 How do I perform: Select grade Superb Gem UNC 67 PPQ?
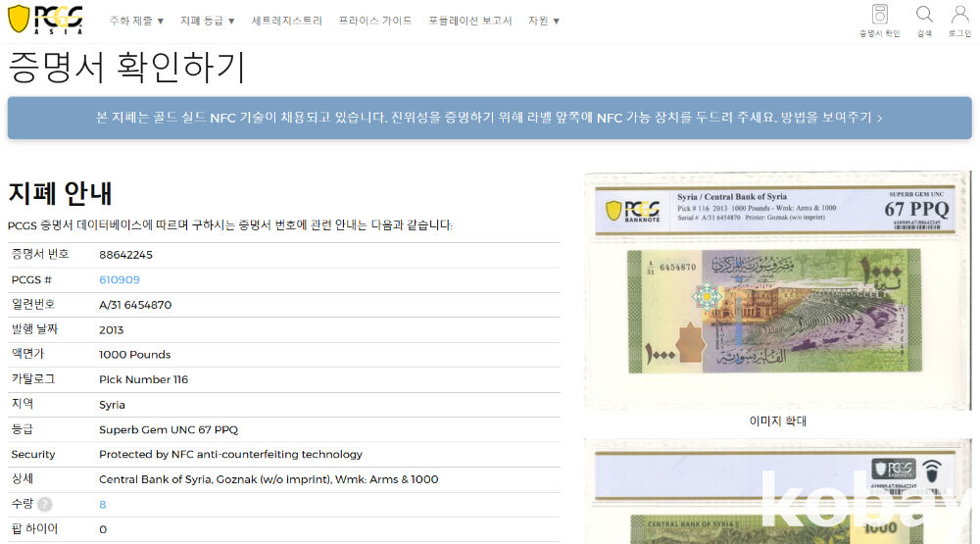pyautogui.click(x=169, y=429)
